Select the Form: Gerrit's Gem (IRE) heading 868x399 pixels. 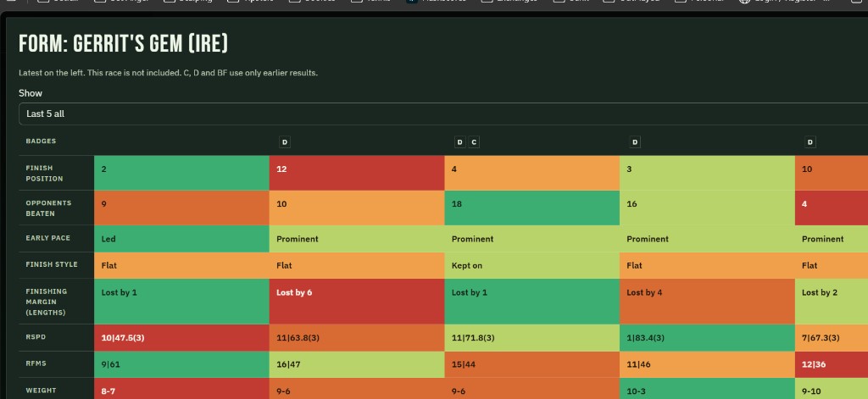point(124,43)
